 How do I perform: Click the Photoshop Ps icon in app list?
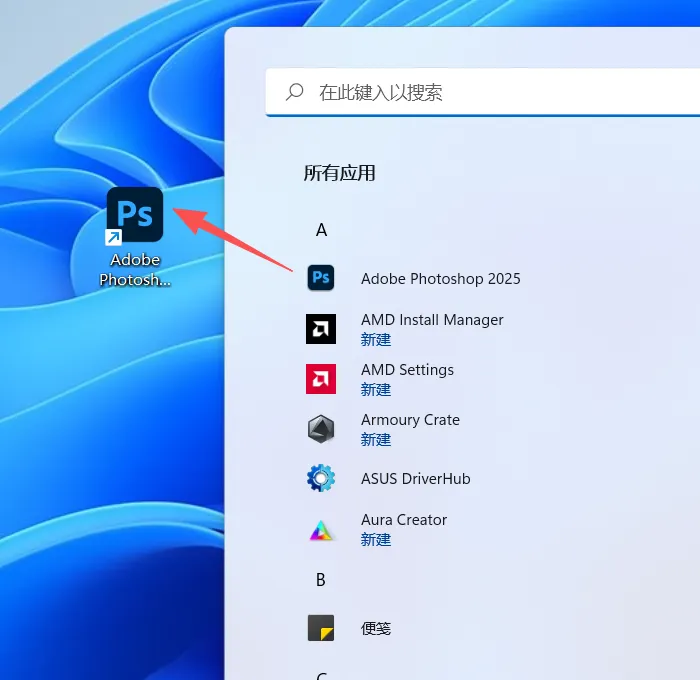click(321, 278)
